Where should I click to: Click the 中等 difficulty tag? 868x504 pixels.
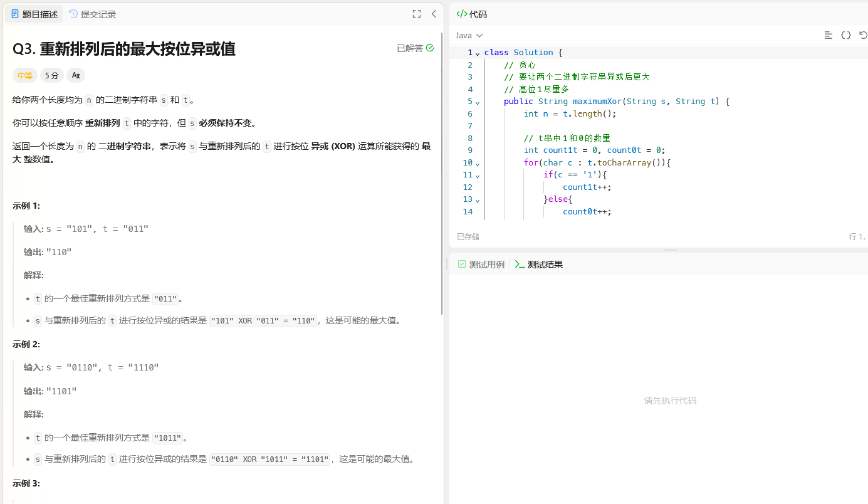tap(25, 75)
